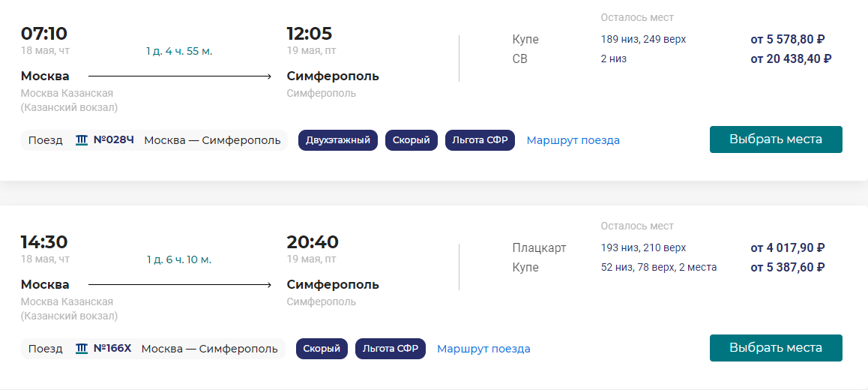The height and width of the screenshot is (390, 868).
Task: Click the 20:40 arrival time
Action: tap(313, 242)
